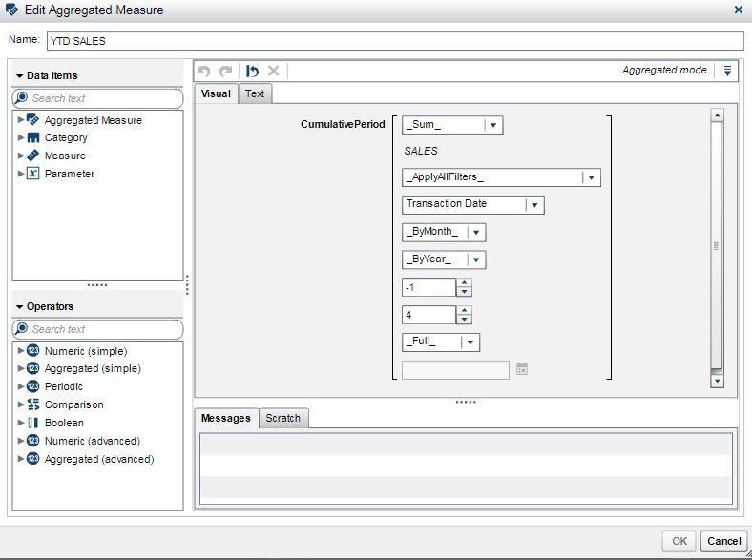Click the Name field containing YTD SALES
The height and width of the screenshot is (560, 752).
(x=395, y=41)
